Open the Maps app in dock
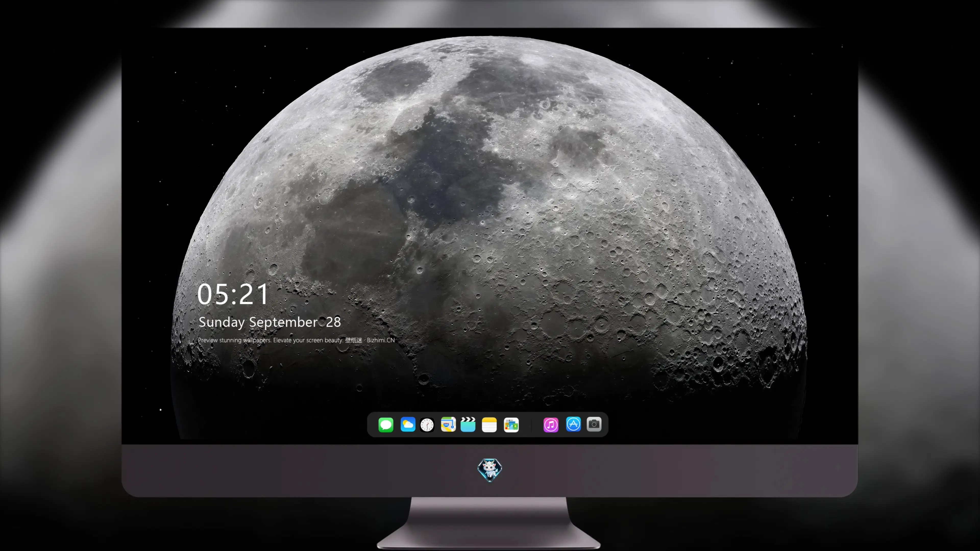 click(448, 424)
